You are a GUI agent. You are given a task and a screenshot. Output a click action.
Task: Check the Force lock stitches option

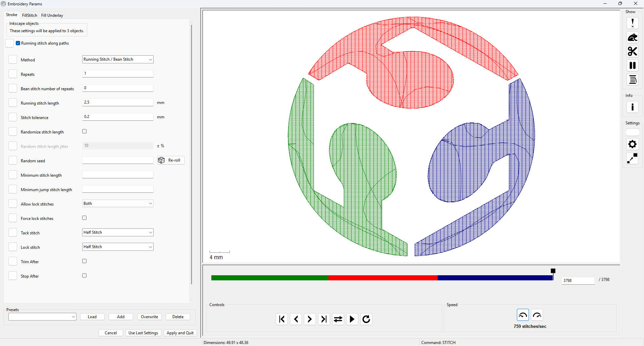85,218
